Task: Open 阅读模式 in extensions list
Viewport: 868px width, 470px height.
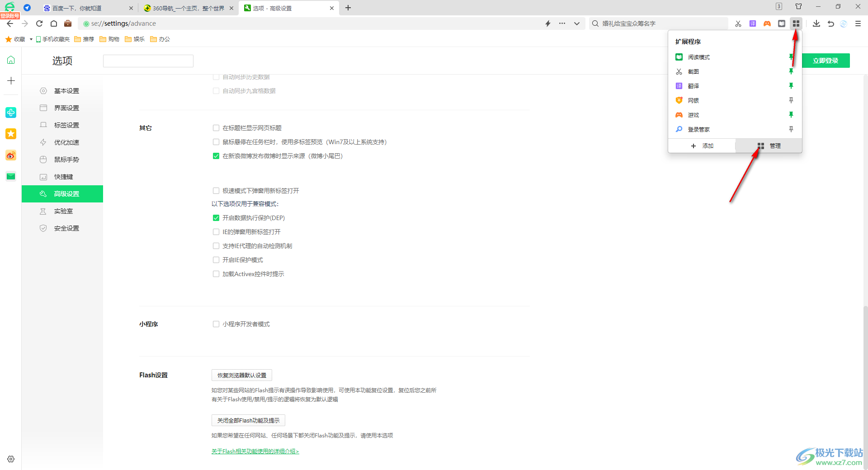Action: [699, 57]
